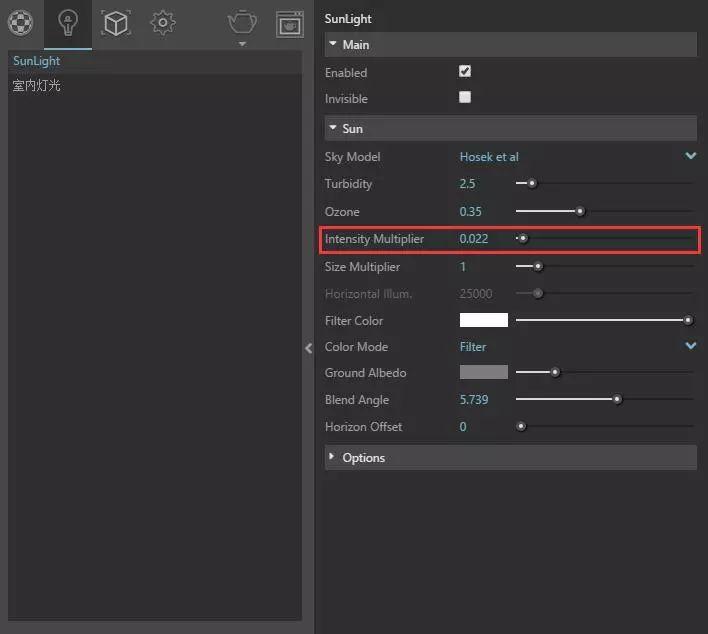The width and height of the screenshot is (708, 634).
Task: Click the render teapot icon
Action: [x=242, y=23]
